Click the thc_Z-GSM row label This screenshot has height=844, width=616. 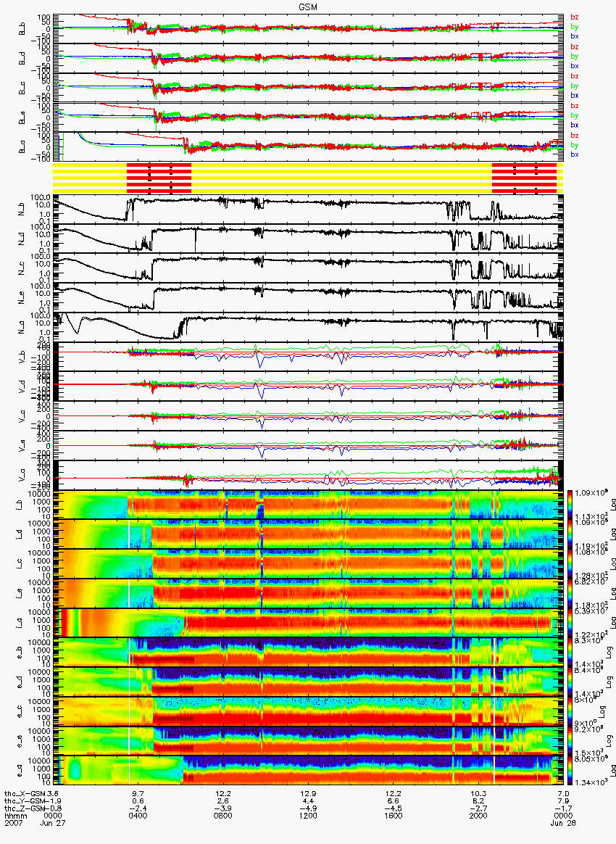(25, 809)
